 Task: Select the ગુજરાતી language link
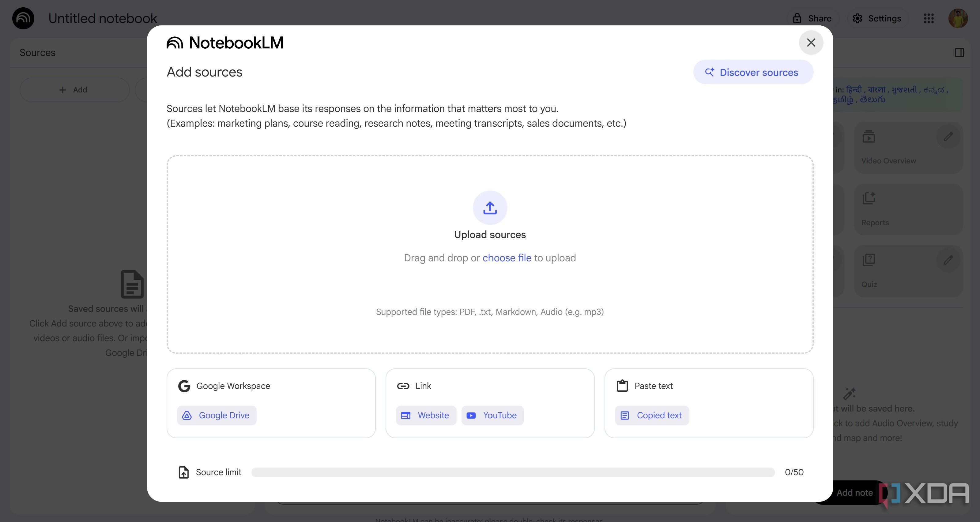pyautogui.click(x=904, y=90)
